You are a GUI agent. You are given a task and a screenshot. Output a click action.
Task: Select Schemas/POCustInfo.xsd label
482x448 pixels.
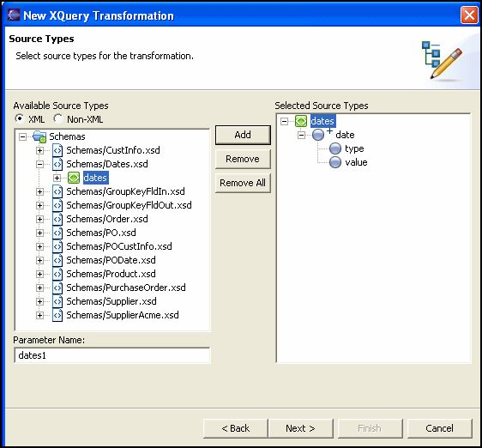click(x=119, y=246)
